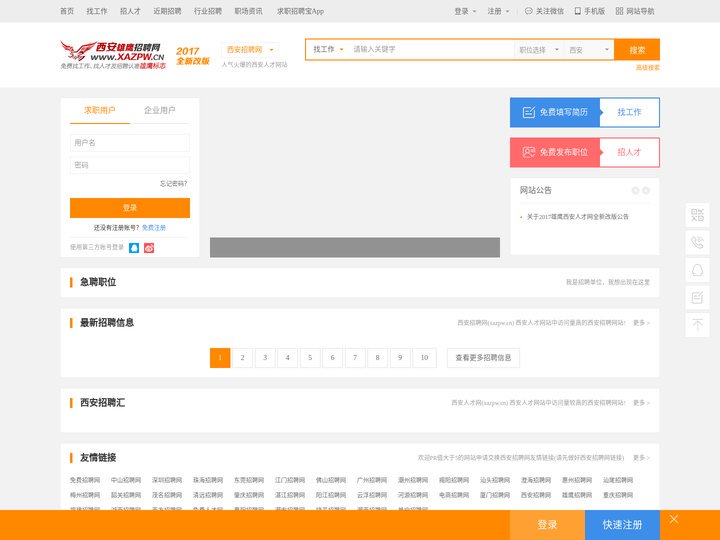
Task: Focus the keyword search input field
Action: coord(431,49)
